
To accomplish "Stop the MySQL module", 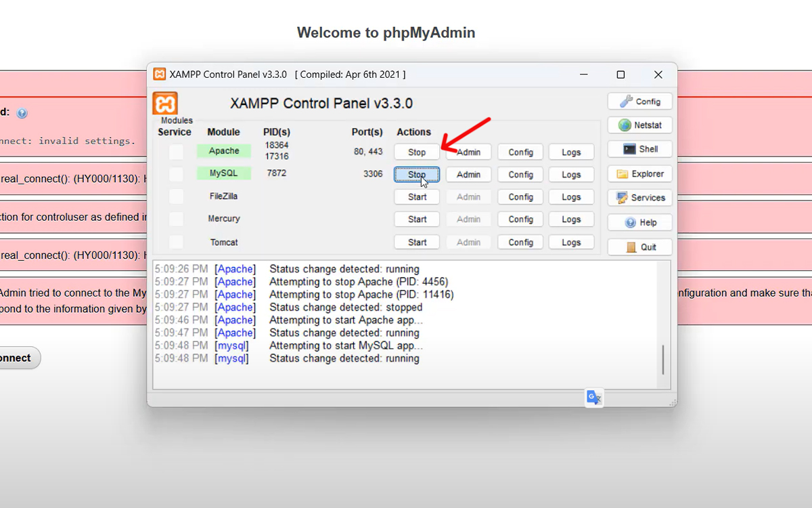I will (417, 175).
